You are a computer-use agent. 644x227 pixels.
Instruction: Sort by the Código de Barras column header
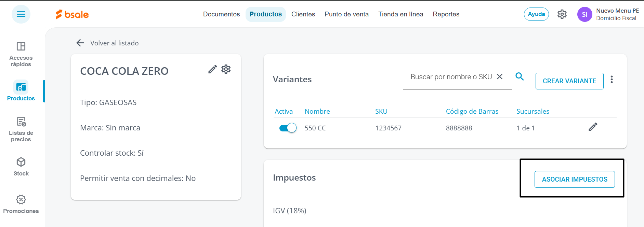[472, 112]
